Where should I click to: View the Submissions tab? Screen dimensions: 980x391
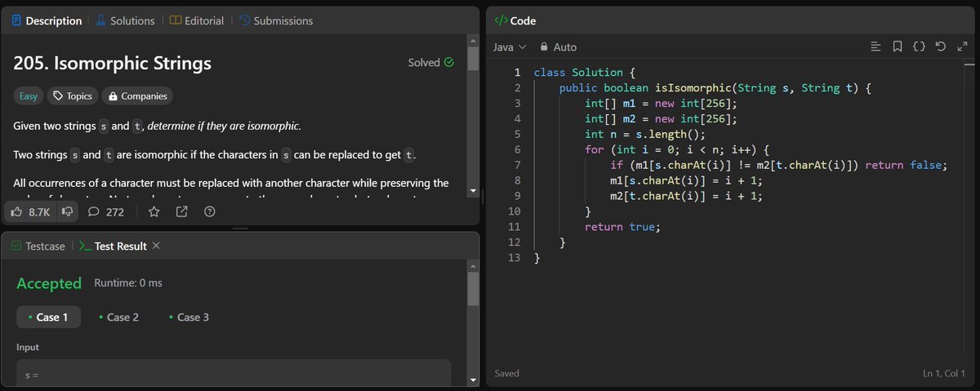tap(275, 20)
